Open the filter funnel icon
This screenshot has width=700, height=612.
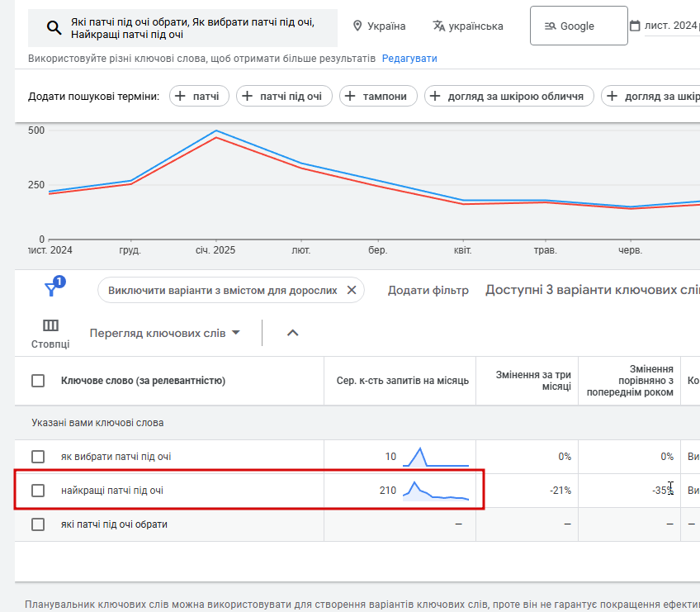[x=52, y=289]
